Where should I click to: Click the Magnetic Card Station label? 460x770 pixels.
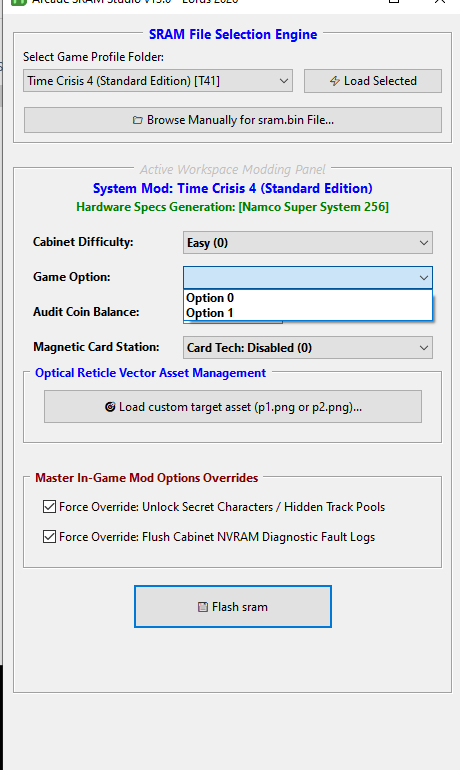(x=96, y=347)
